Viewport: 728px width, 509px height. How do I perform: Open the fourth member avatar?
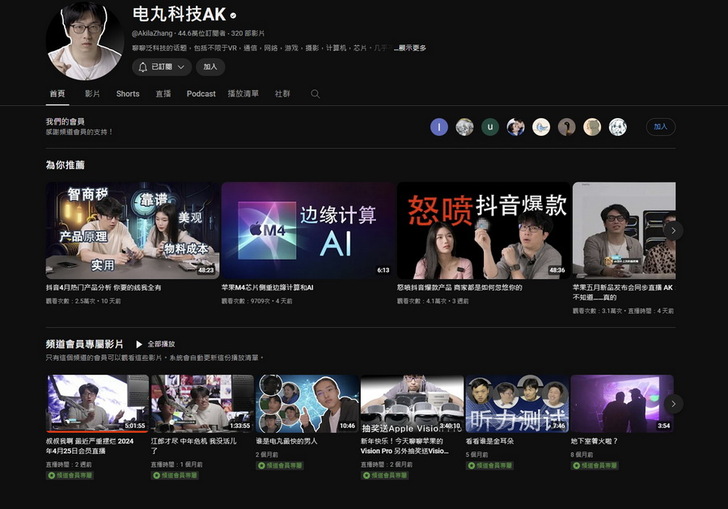point(515,127)
